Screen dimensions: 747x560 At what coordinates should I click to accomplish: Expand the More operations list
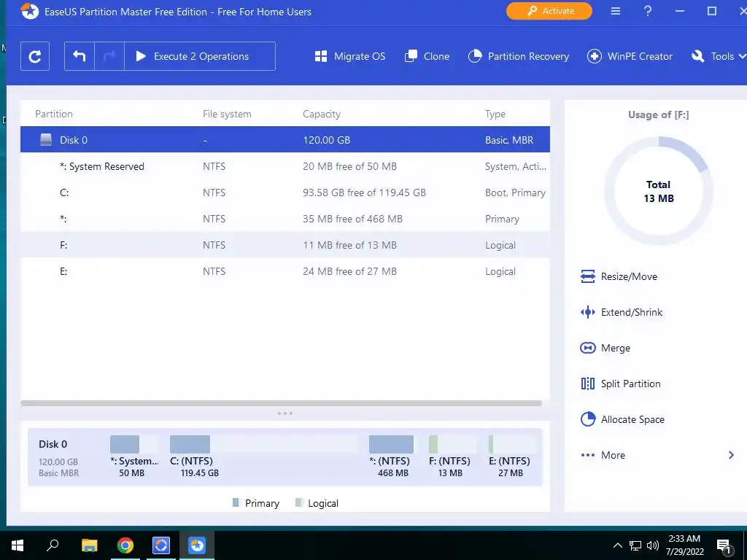pos(657,455)
